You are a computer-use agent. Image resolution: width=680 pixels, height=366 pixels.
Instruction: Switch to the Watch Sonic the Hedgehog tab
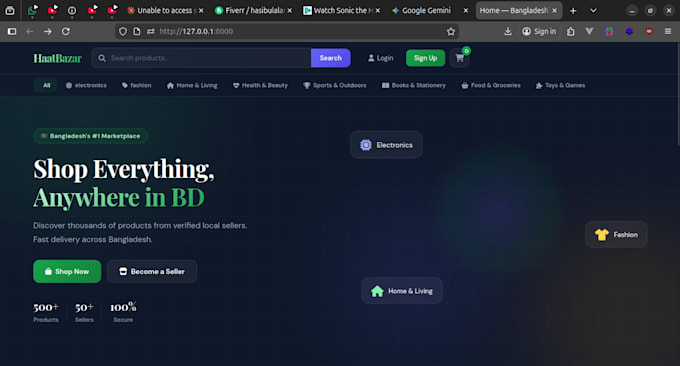point(343,10)
